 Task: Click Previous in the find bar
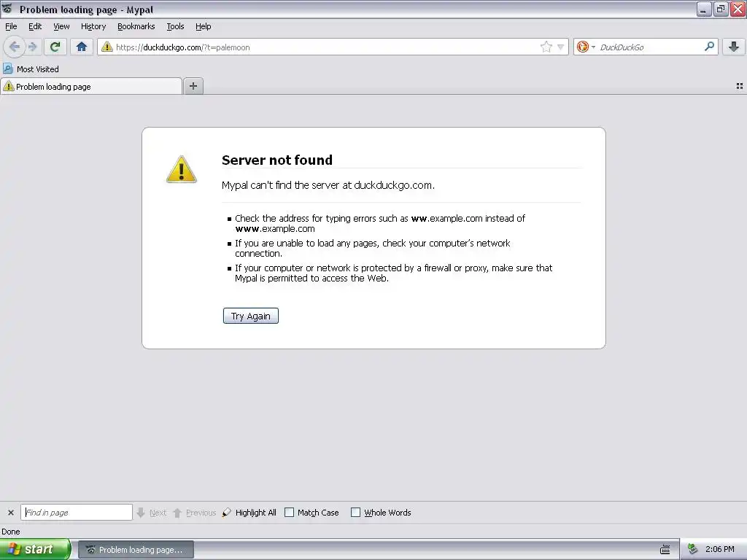[194, 513]
